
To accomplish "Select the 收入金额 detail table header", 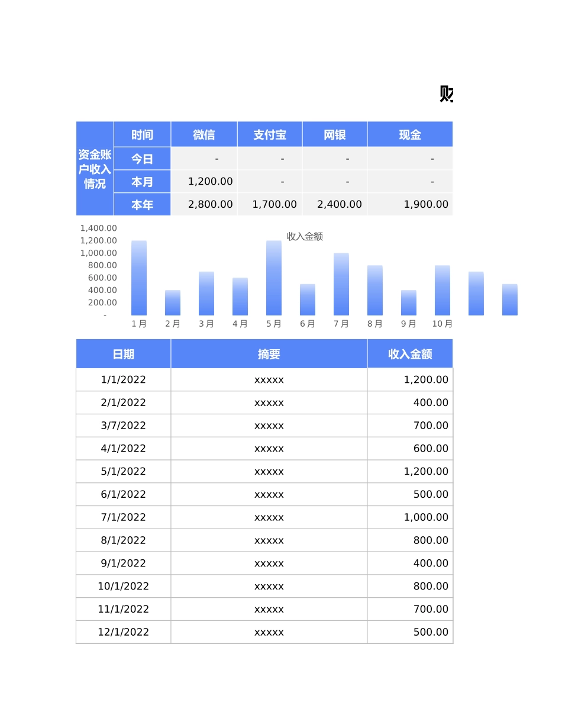I will (x=410, y=353).
